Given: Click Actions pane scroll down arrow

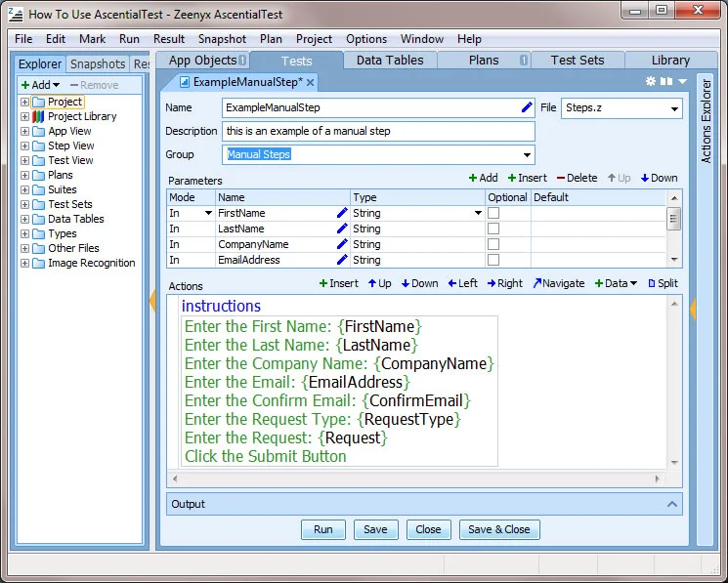Looking at the screenshot, I should 674,463.
